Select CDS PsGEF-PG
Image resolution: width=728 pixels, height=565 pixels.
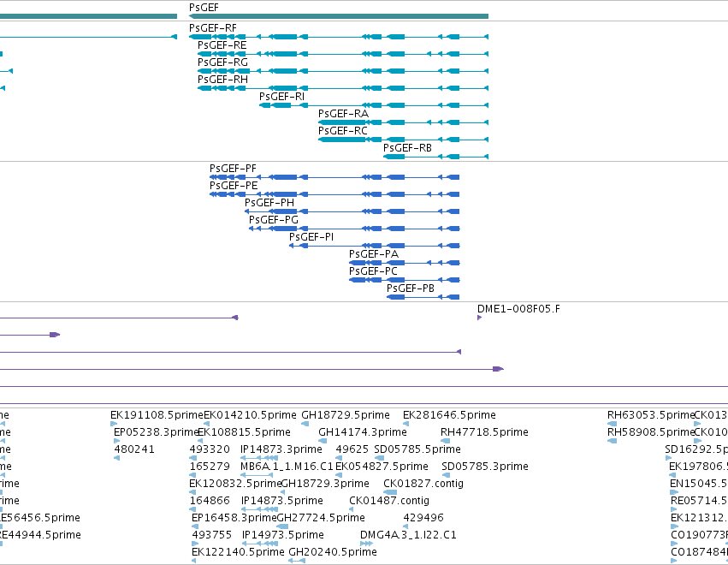pyautogui.click(x=354, y=229)
